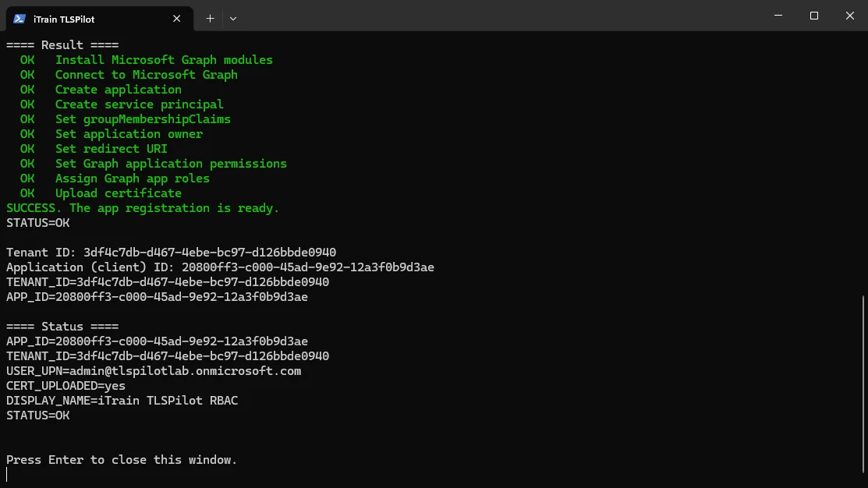Image resolution: width=868 pixels, height=488 pixels.
Task: Click the 'Create application' result line
Action: [x=118, y=90]
